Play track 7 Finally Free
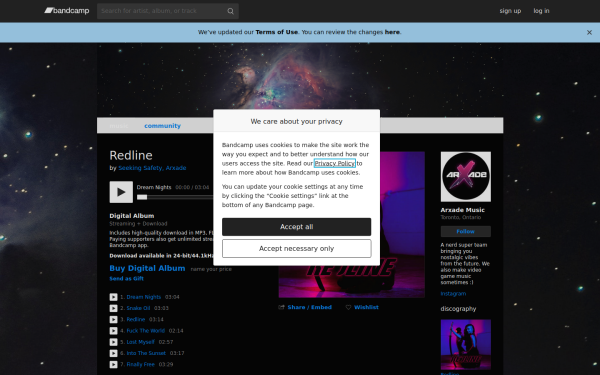 point(113,365)
